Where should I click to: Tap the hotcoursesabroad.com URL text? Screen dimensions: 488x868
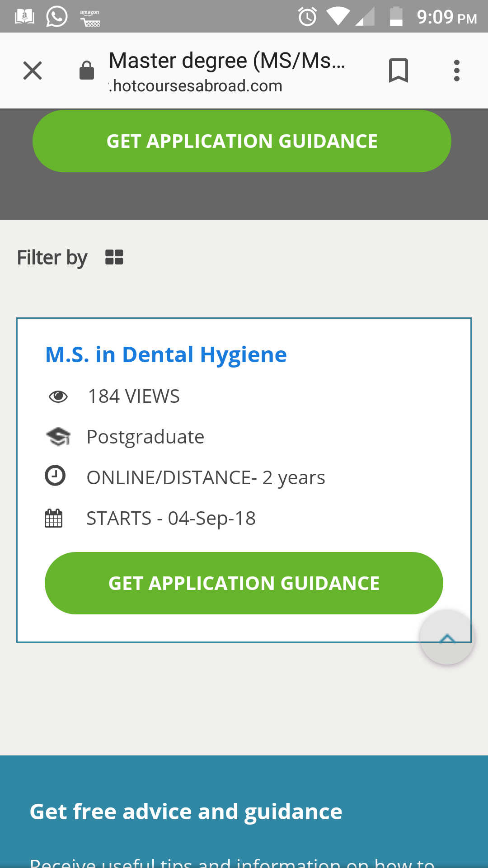tap(196, 86)
